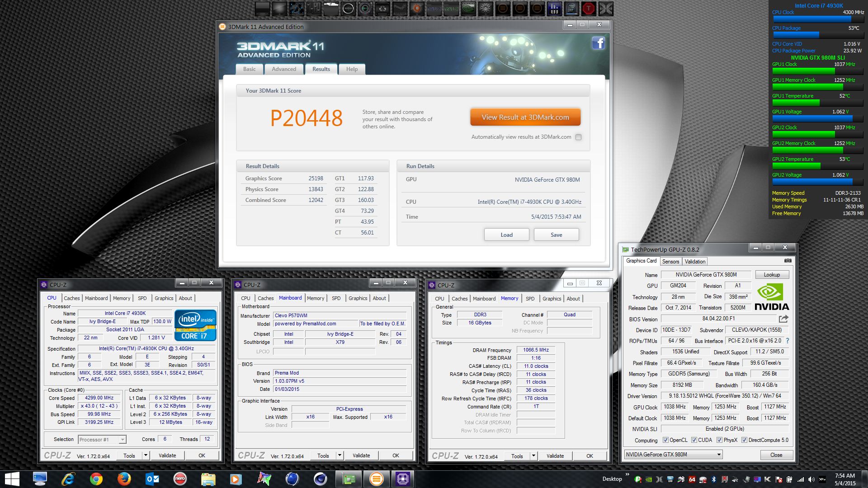Open the Processor #1 selection dropdown
This screenshot has width=868, height=488.
[102, 440]
